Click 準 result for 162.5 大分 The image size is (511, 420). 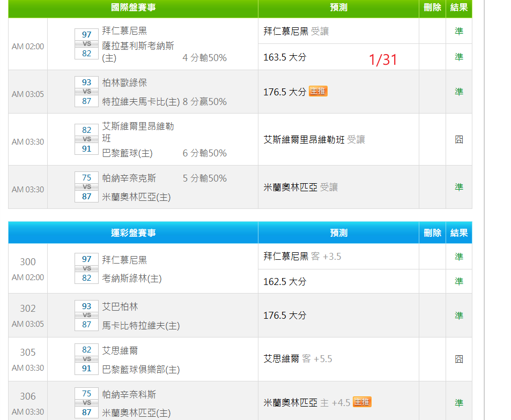pyautogui.click(x=459, y=281)
